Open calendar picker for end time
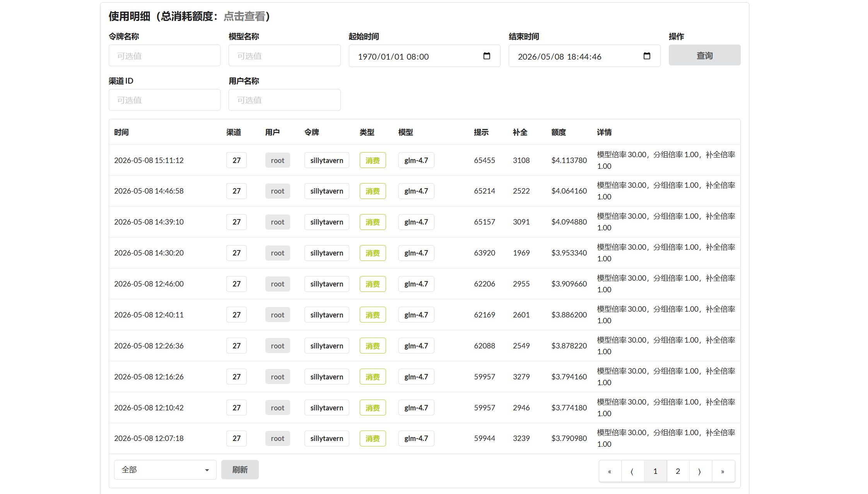This screenshot has width=868, height=494. coord(647,56)
